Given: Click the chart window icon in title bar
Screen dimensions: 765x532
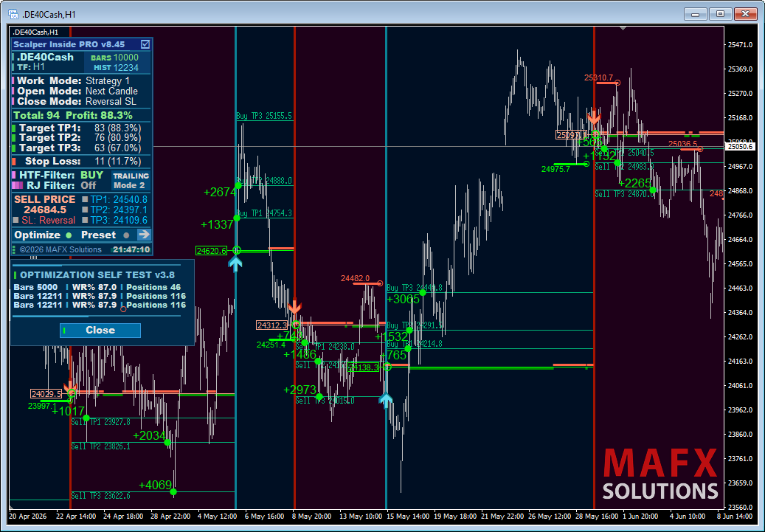Looking at the screenshot, I should pos(14,14).
